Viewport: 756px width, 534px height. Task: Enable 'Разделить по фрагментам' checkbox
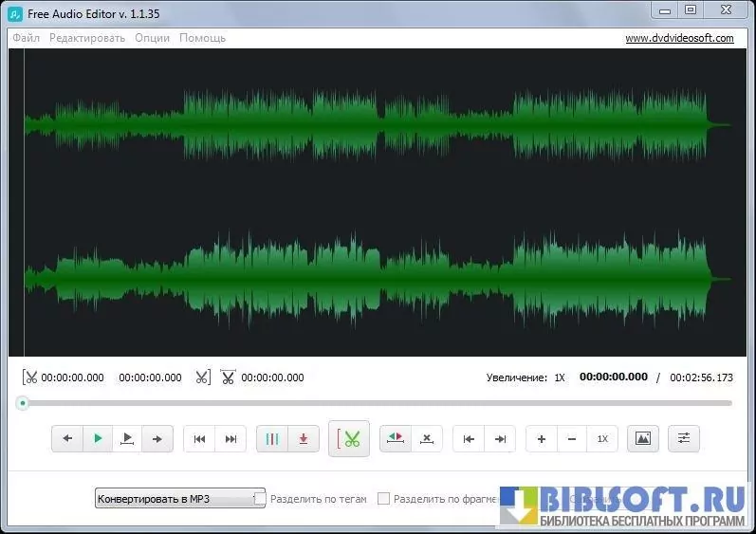click(384, 498)
